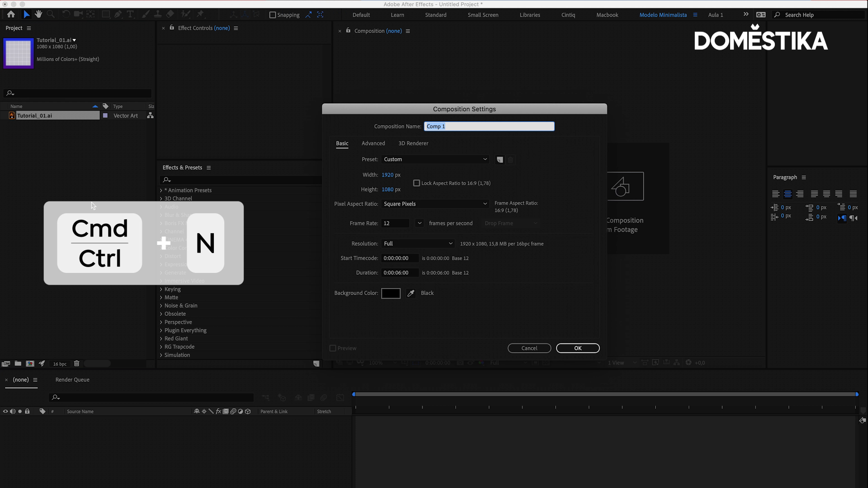Toggle the Preview checkbox in dialog
This screenshot has height=488, width=868.
(x=333, y=348)
